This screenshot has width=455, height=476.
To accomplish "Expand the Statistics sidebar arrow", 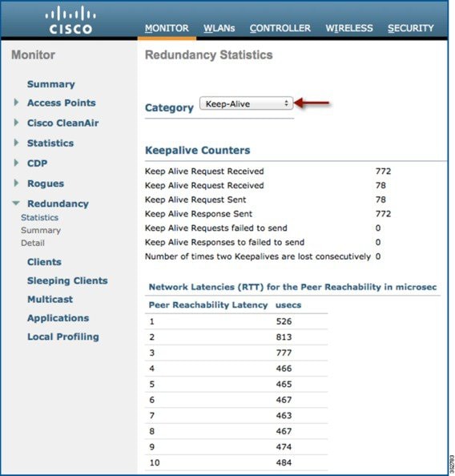I will tap(16, 143).
